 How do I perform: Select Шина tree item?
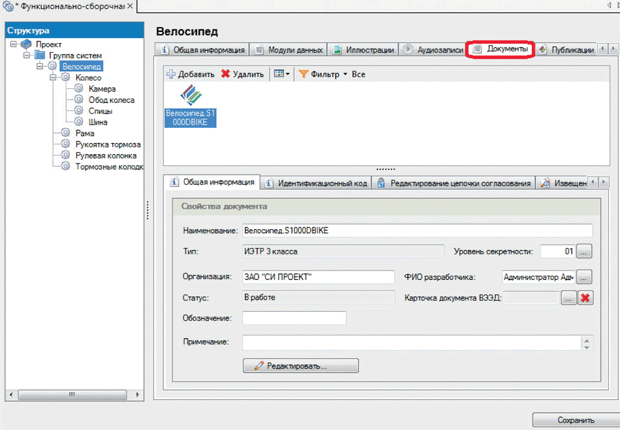click(x=98, y=122)
